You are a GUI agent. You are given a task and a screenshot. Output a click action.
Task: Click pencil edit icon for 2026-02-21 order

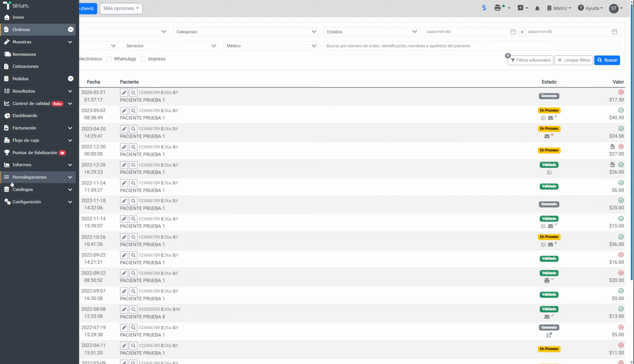point(124,92)
